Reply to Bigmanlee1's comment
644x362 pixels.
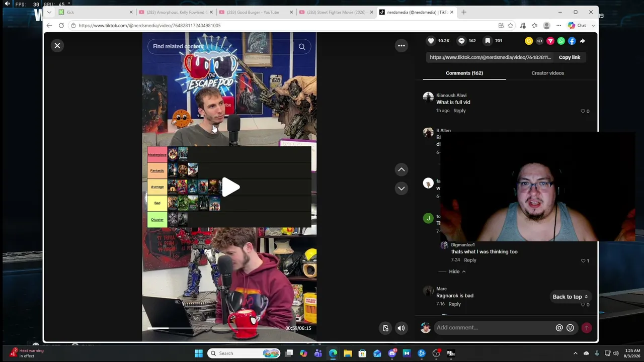pyautogui.click(x=470, y=260)
